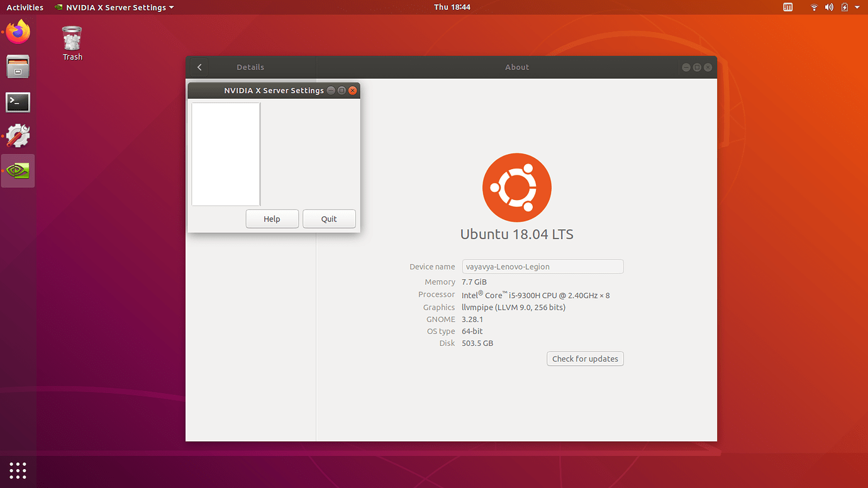Maximize the About settings window
Viewport: 868px width, 488px height.
point(697,67)
